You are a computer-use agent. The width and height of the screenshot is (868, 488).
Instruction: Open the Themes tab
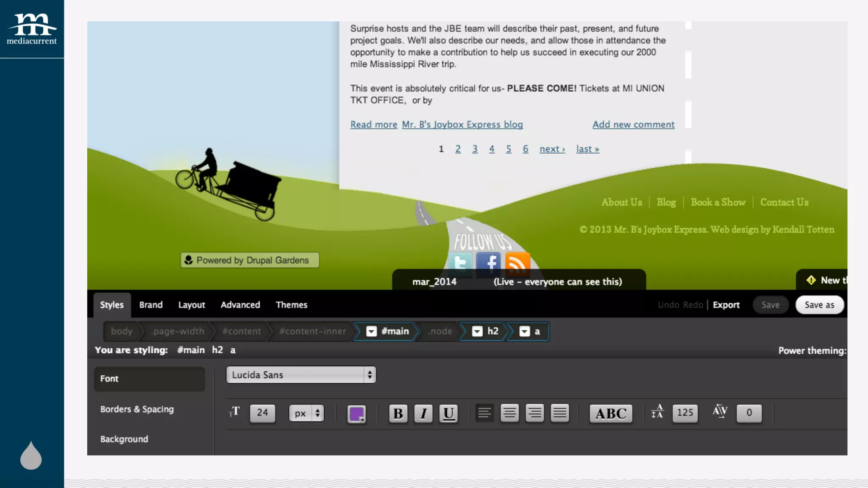(291, 305)
